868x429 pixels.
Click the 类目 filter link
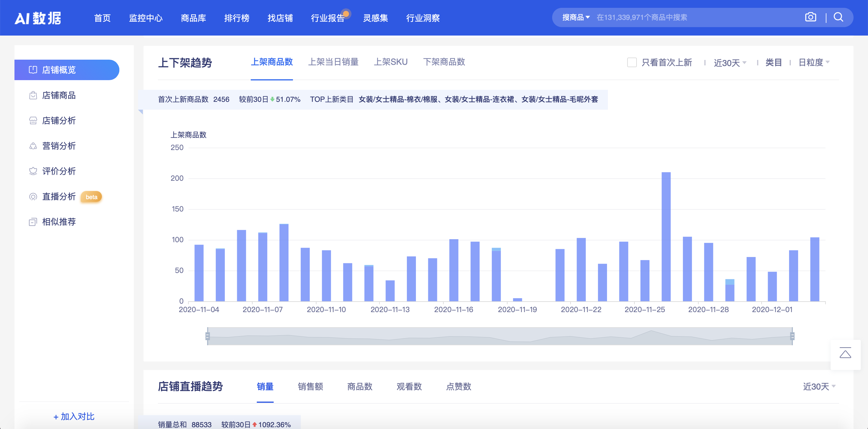[774, 62]
